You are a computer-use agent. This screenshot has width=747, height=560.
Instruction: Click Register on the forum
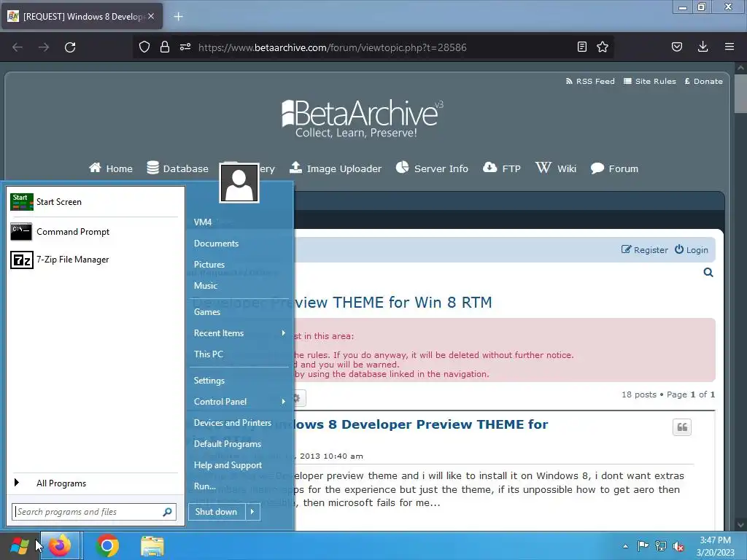pos(645,249)
